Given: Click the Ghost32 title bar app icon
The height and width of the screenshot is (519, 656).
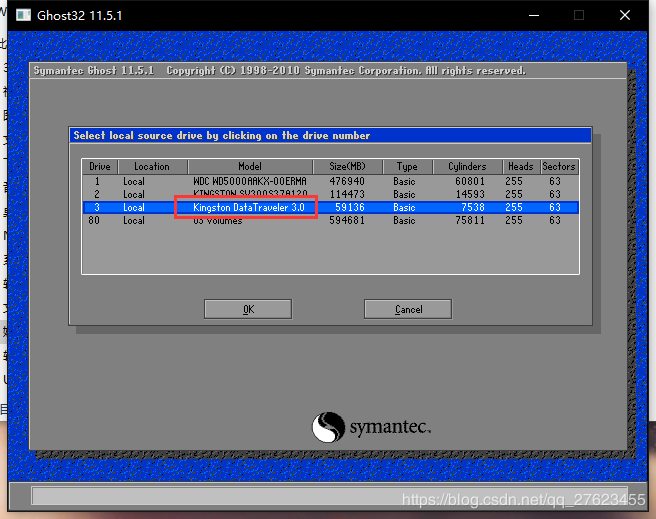Looking at the screenshot, I should pos(23,15).
